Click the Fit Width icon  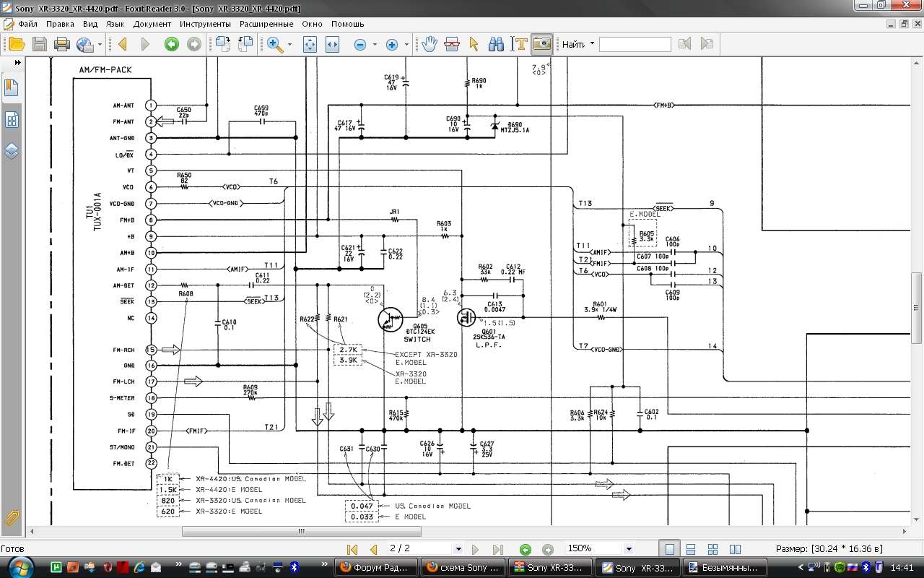pyautogui.click(x=332, y=44)
